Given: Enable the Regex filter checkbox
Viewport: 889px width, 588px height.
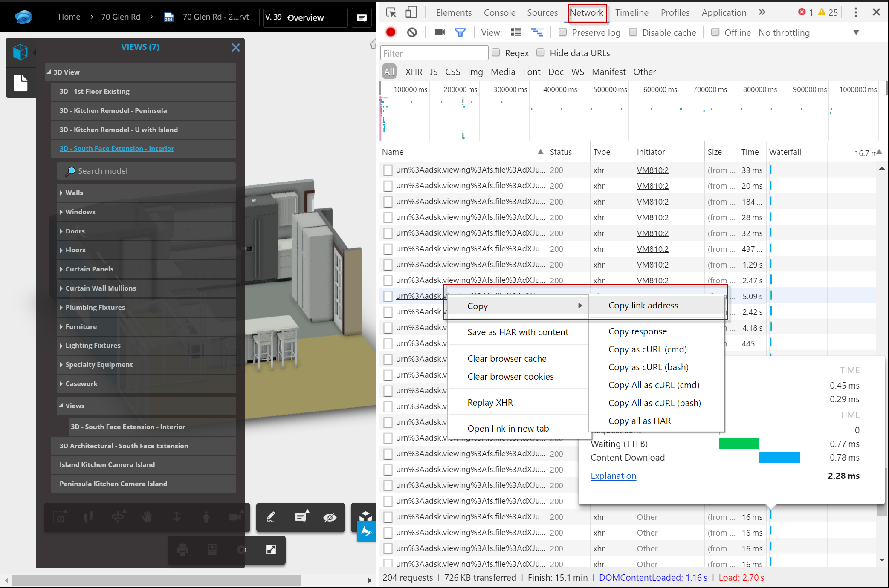Looking at the screenshot, I should 495,52.
